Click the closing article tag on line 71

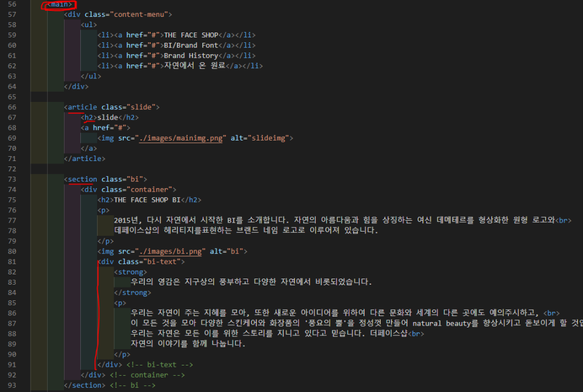[x=84, y=159]
